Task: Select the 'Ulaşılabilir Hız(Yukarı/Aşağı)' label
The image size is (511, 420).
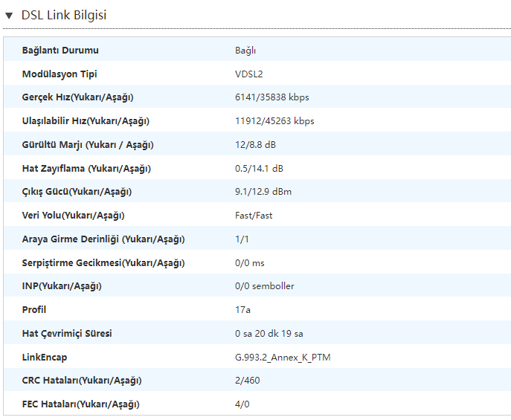Action: [86, 121]
